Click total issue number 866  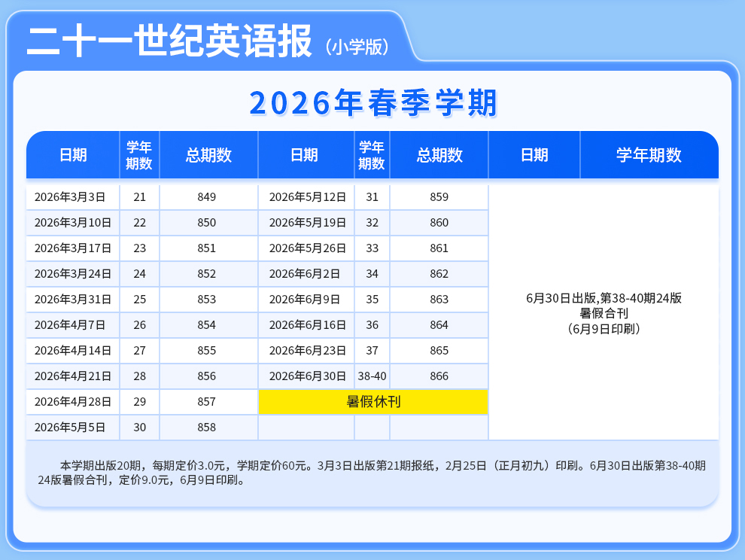pyautogui.click(x=439, y=376)
